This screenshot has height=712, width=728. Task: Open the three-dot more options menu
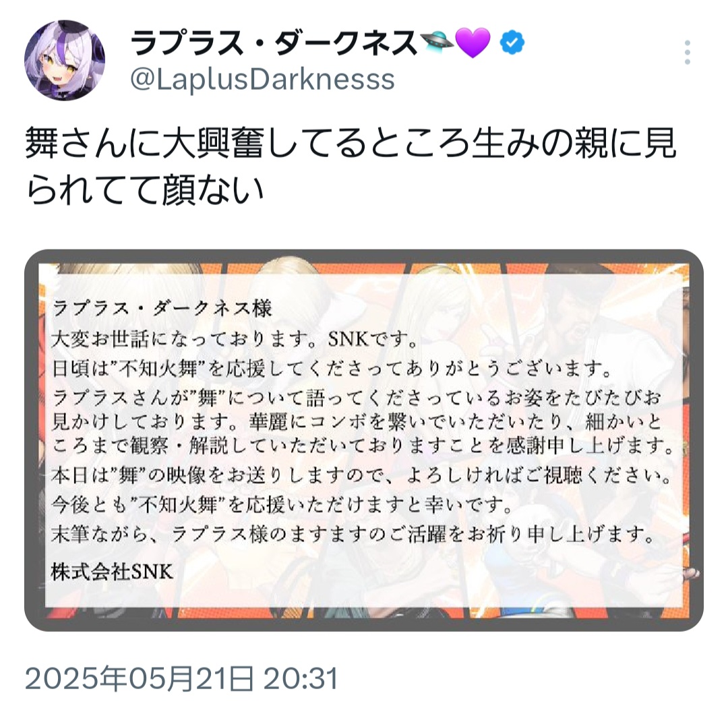[687, 52]
